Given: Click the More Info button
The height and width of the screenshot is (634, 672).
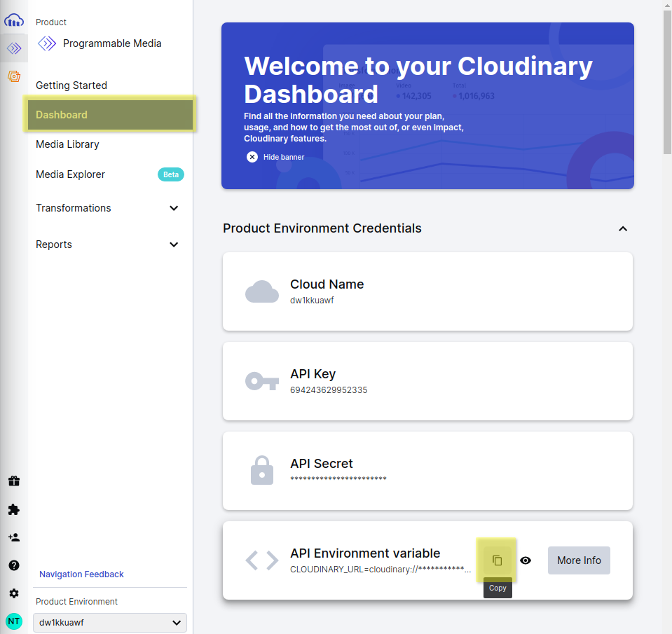Looking at the screenshot, I should click(579, 560).
